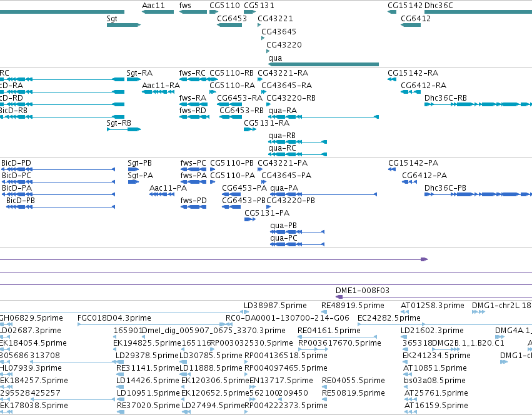Click the Sgt-RB transcript label

119,123
